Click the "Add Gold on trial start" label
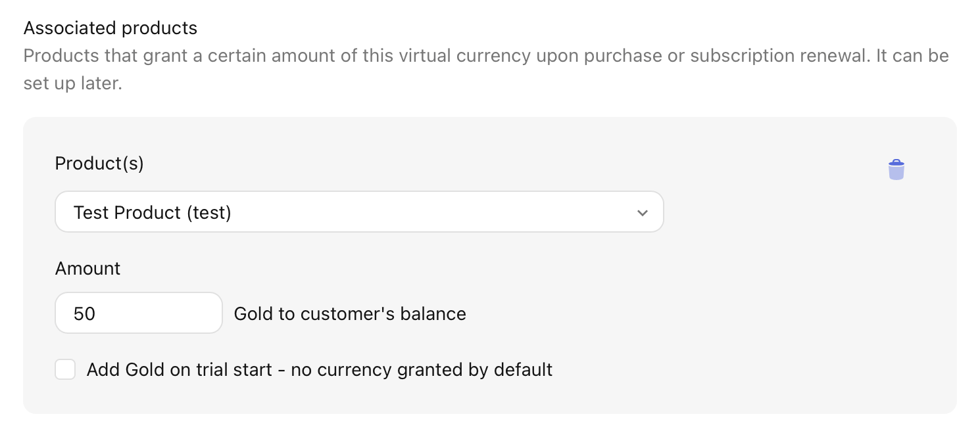 click(x=179, y=369)
